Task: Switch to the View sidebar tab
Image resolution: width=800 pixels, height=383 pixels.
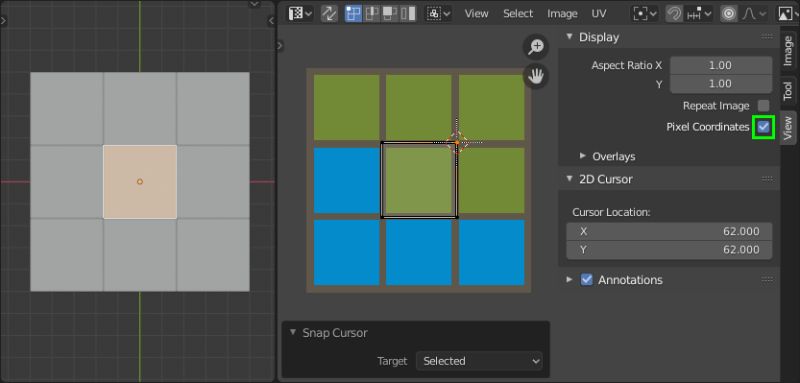Action: coord(788,127)
